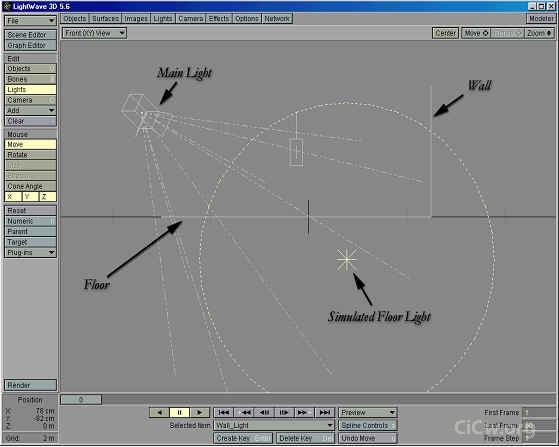
Task: Open the Effects panel tab
Action: coord(219,19)
